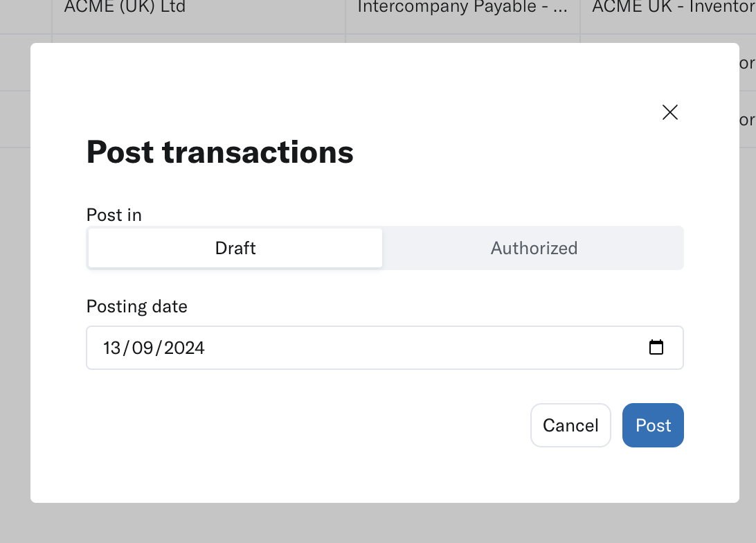The height and width of the screenshot is (543, 756).
Task: Switch posting mode to Authorized
Action: click(533, 248)
